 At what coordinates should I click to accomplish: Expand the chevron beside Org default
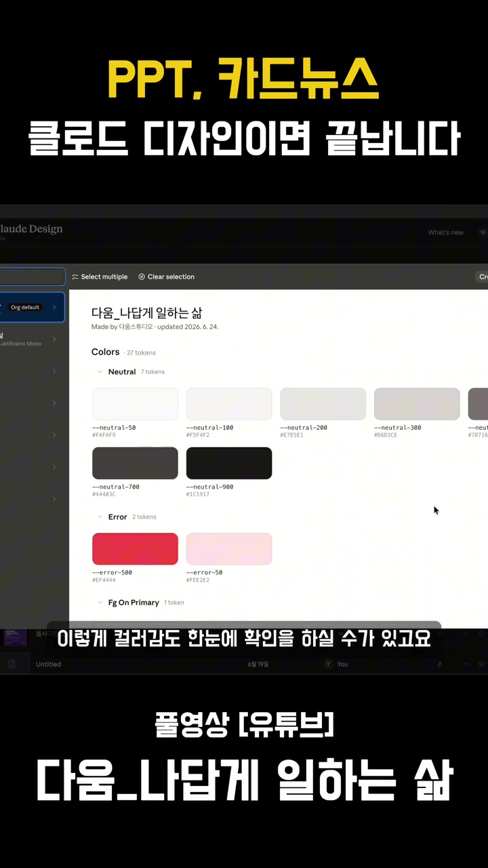click(x=54, y=307)
